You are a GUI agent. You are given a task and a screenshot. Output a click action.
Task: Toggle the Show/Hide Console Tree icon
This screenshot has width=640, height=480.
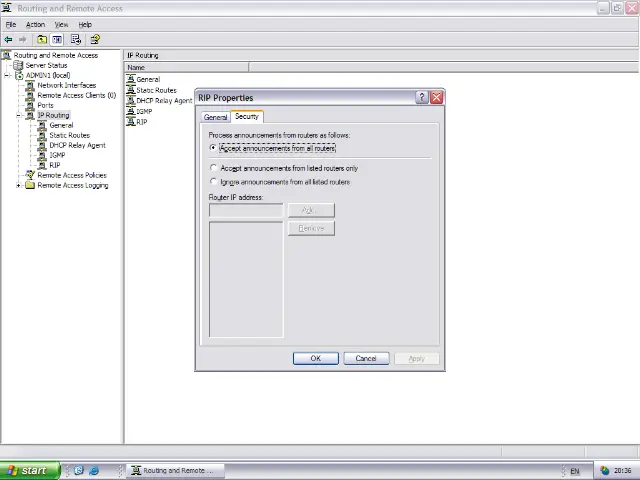coord(57,40)
